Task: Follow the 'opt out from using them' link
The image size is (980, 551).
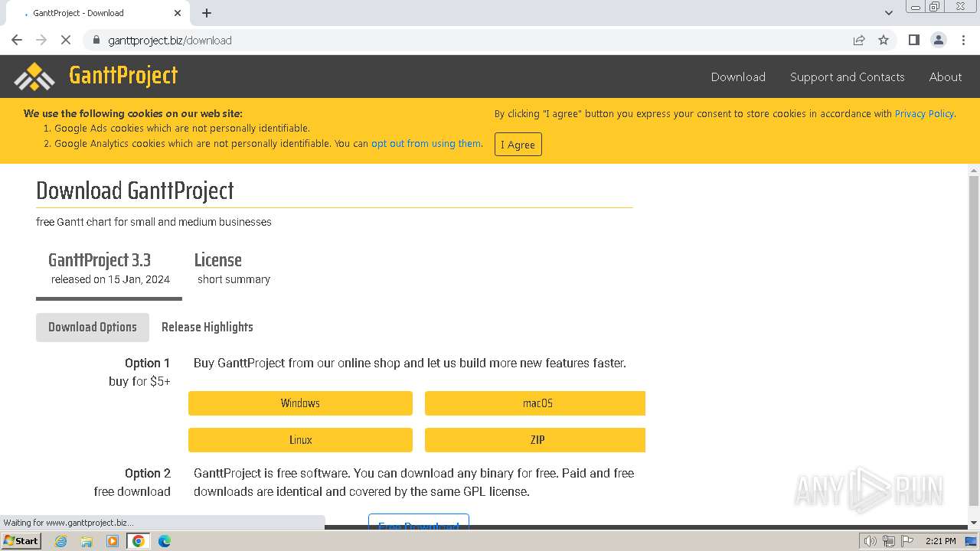Action: 426,143
